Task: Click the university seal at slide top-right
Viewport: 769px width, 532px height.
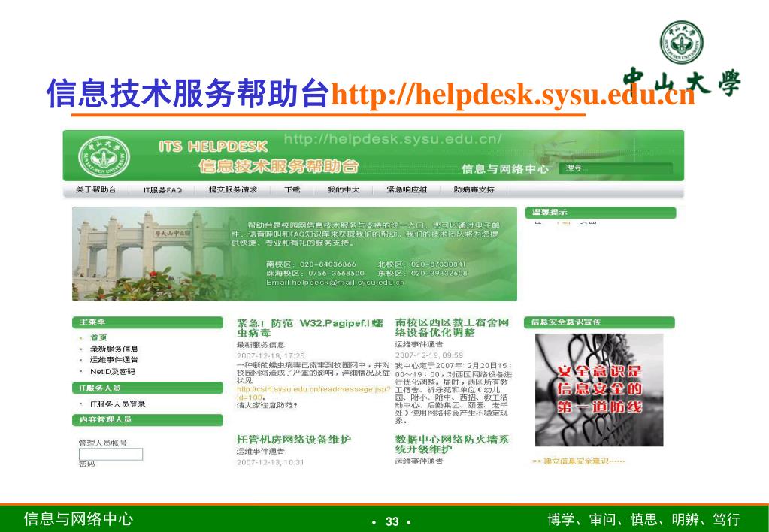Action: [681, 41]
